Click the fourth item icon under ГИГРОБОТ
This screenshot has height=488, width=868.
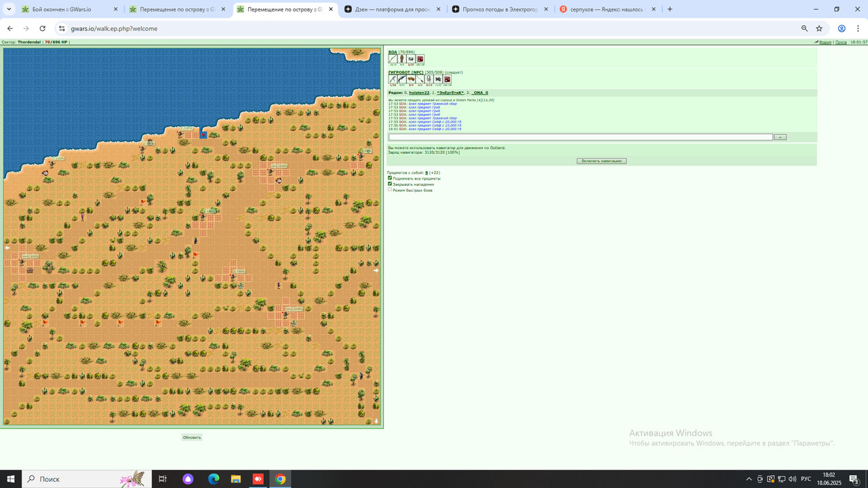tap(420, 79)
